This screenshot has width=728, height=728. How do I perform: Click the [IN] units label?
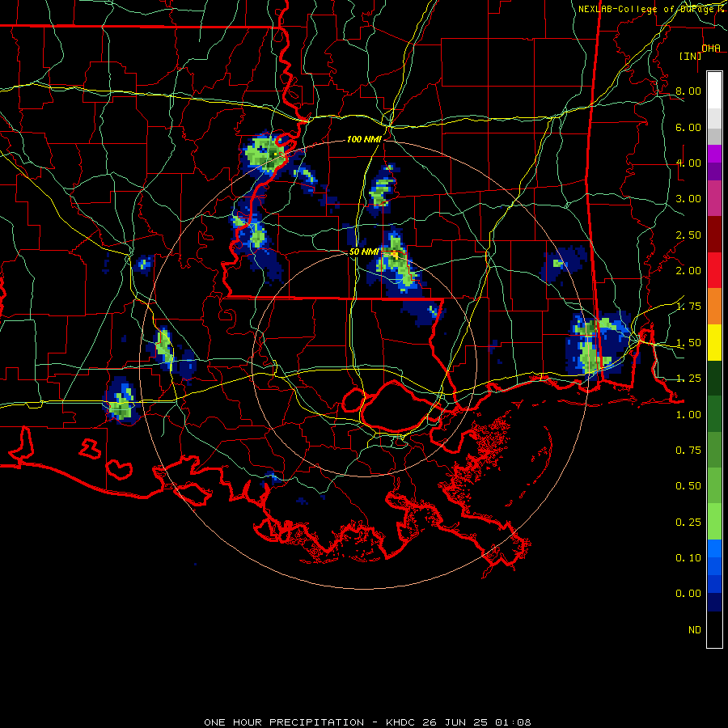(x=691, y=56)
